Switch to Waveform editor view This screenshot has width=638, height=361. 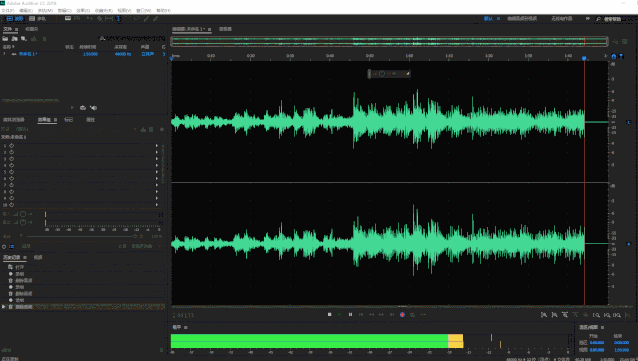pos(15,19)
